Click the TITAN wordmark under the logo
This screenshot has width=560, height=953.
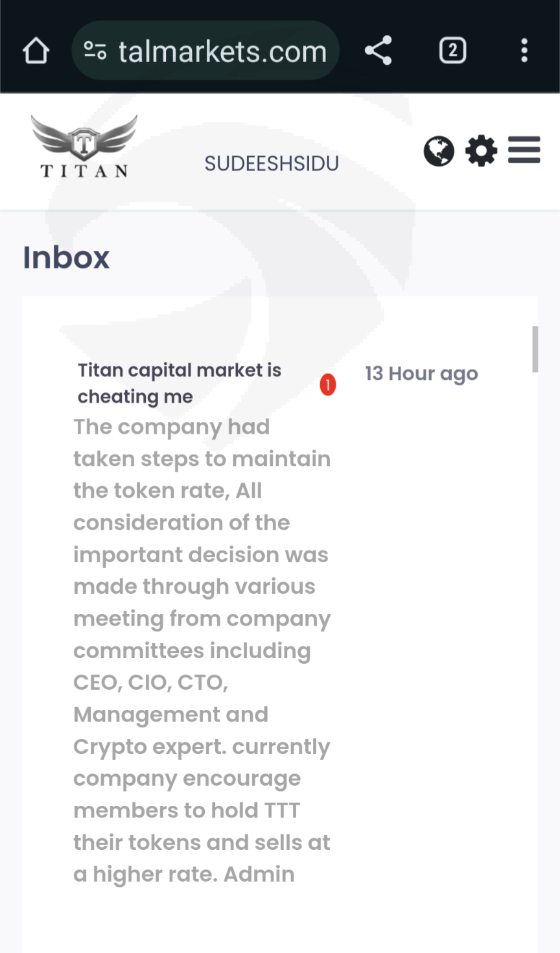click(x=84, y=171)
